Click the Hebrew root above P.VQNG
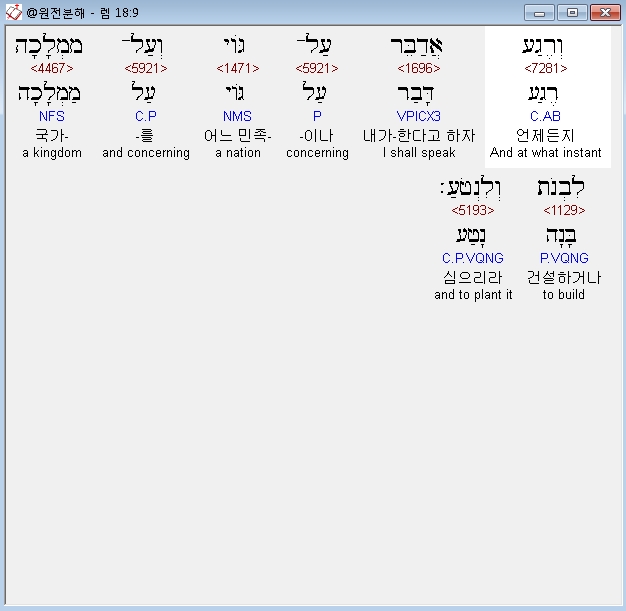Screen dimensions: 626x611 tap(561, 236)
